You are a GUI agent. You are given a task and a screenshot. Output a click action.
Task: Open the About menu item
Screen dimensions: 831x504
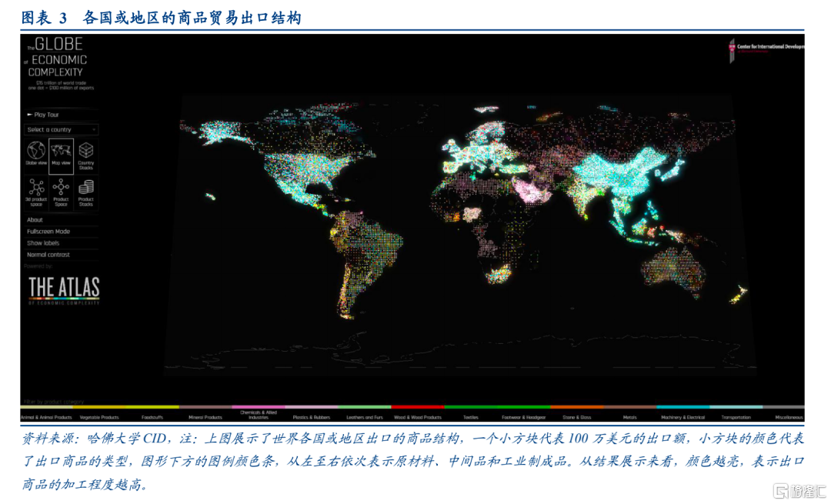[x=35, y=220]
